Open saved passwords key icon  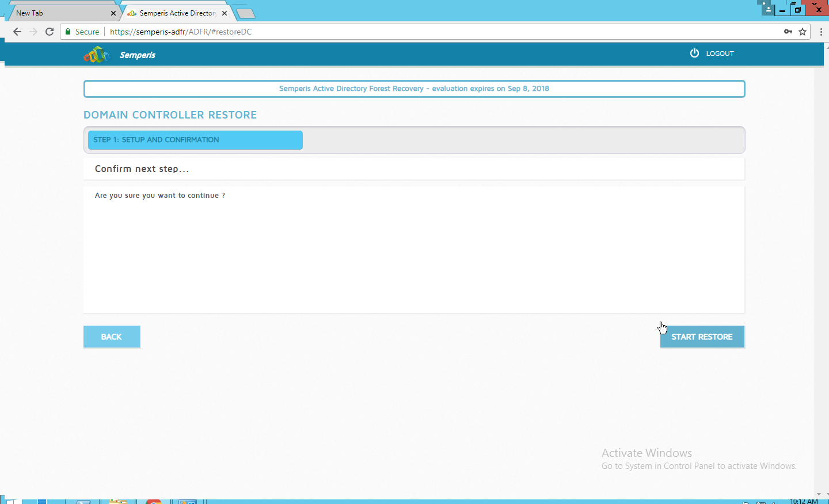[788, 32]
